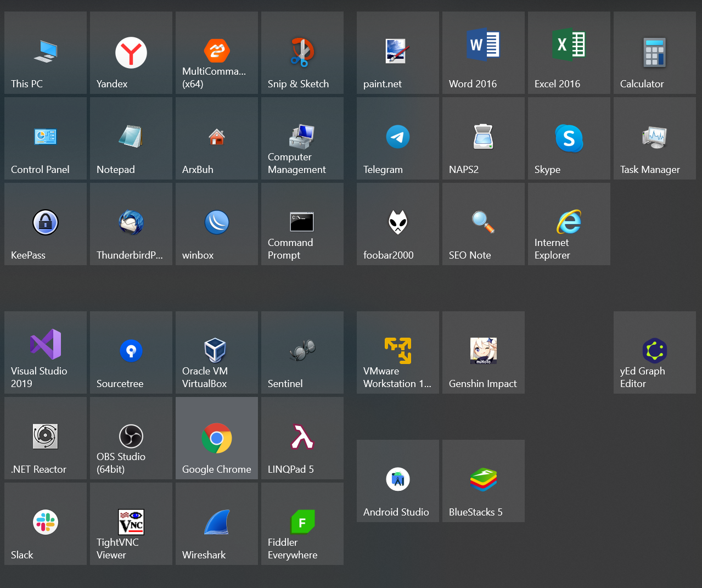Launch Command Prompt
702x588 pixels.
click(302, 224)
